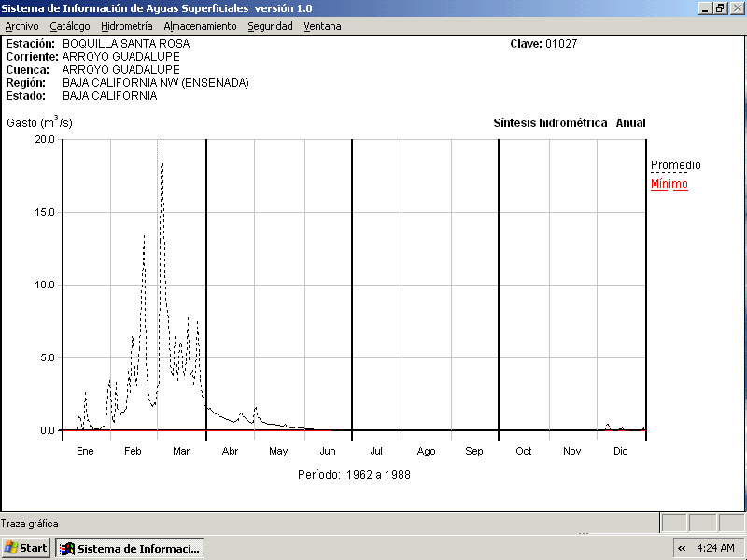Select station name BOQUILLA SANTA ROSA
Viewport: 747px width, 560px height.
click(126, 44)
